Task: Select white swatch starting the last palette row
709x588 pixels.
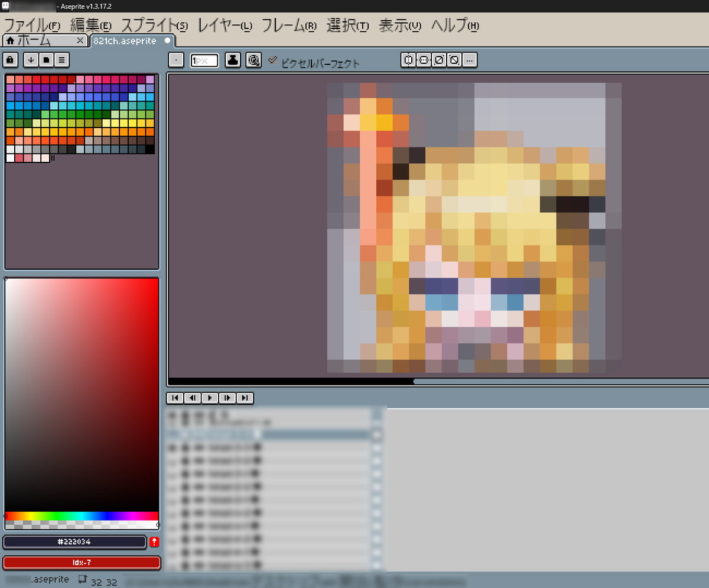Action: click(11, 158)
